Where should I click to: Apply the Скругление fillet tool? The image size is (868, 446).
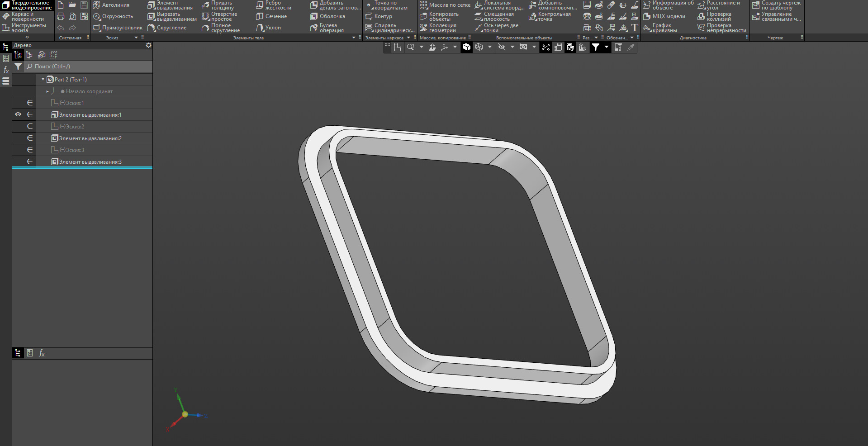tap(167, 28)
